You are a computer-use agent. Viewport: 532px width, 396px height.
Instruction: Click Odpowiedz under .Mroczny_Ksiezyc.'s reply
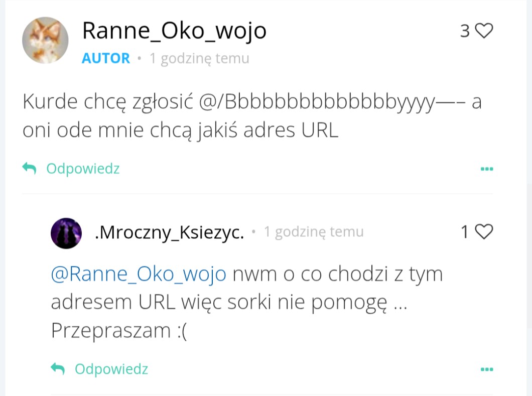pyautogui.click(x=111, y=369)
